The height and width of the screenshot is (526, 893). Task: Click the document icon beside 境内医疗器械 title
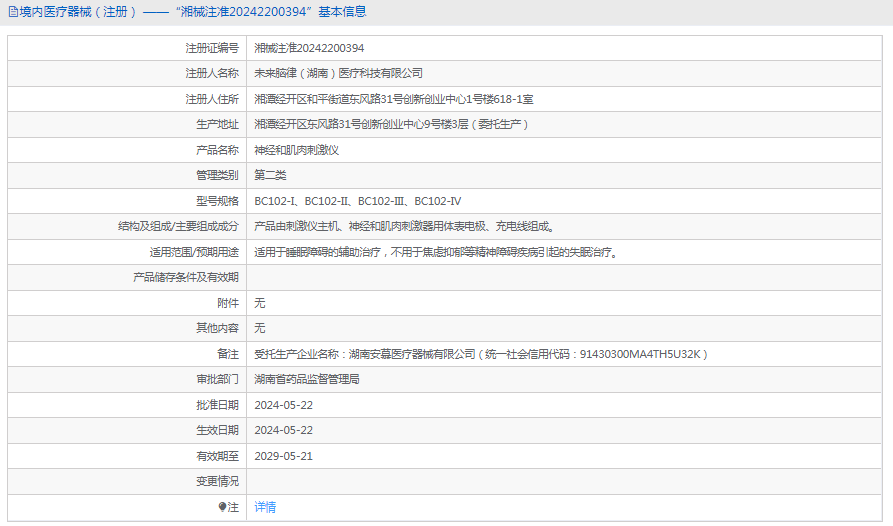(x=13, y=12)
